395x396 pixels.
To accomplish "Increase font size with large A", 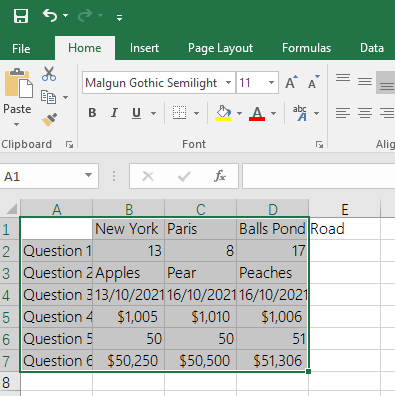I will pos(291,82).
